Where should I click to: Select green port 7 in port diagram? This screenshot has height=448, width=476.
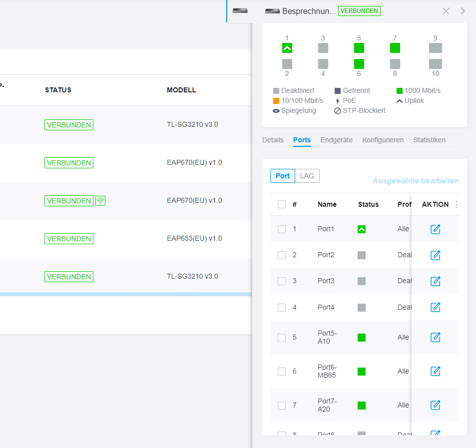point(395,48)
